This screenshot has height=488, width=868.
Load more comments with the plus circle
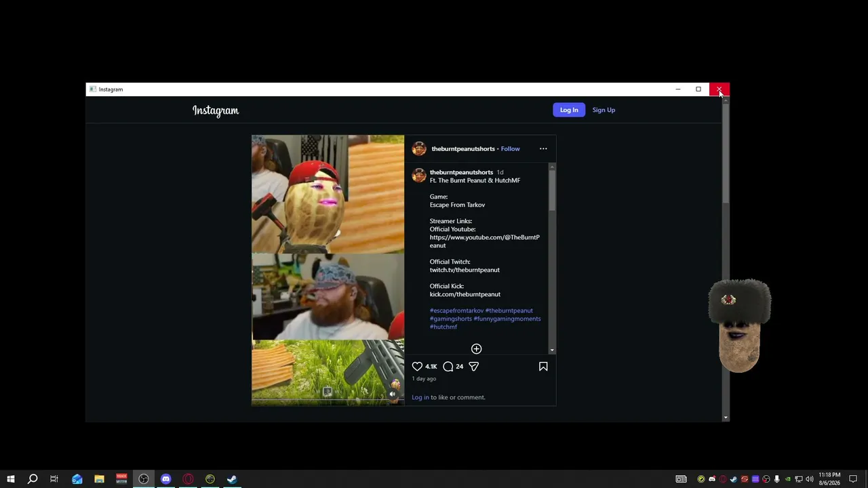click(476, 348)
